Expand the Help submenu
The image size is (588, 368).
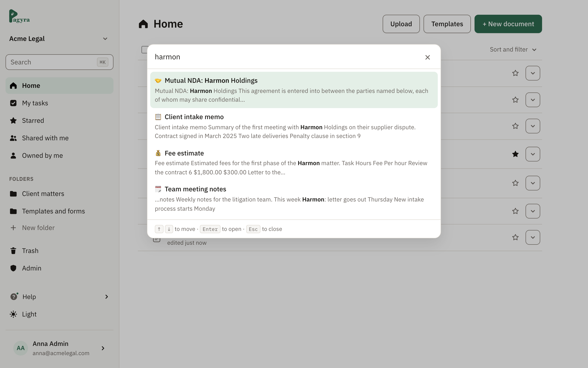click(59, 297)
